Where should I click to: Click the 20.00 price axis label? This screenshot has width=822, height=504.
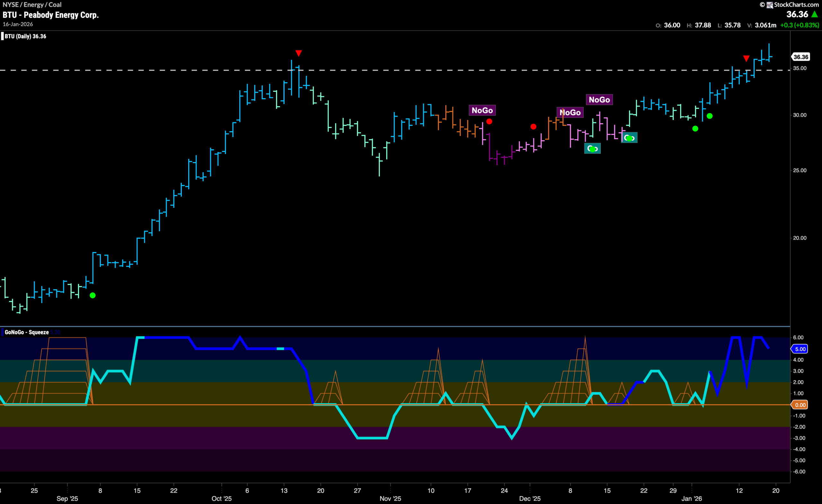click(x=800, y=238)
